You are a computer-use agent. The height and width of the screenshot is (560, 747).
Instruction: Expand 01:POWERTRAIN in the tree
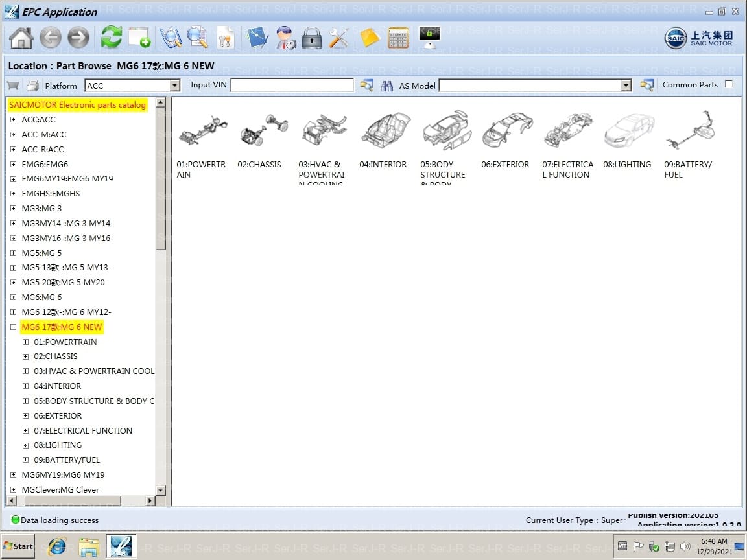(x=26, y=342)
